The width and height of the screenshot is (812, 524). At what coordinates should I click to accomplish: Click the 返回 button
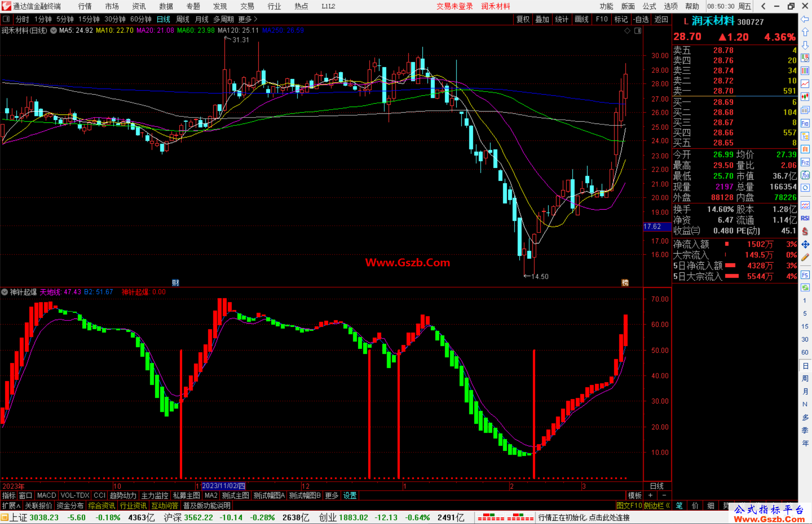pyautogui.click(x=661, y=19)
